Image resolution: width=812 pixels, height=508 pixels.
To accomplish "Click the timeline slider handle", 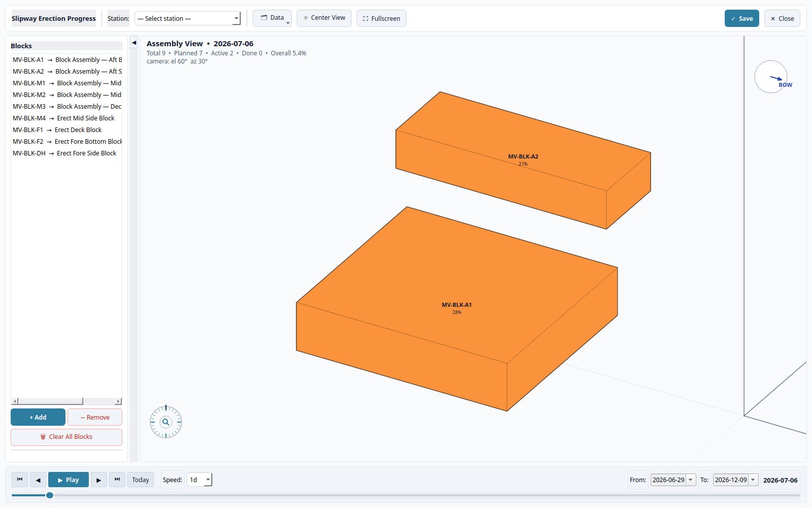I will point(50,495).
